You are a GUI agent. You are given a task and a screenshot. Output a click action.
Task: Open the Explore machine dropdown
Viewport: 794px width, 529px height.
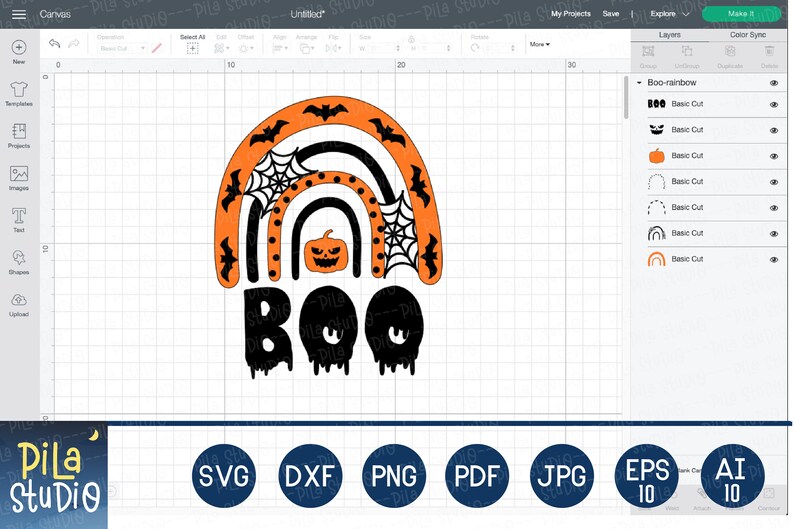click(x=669, y=14)
